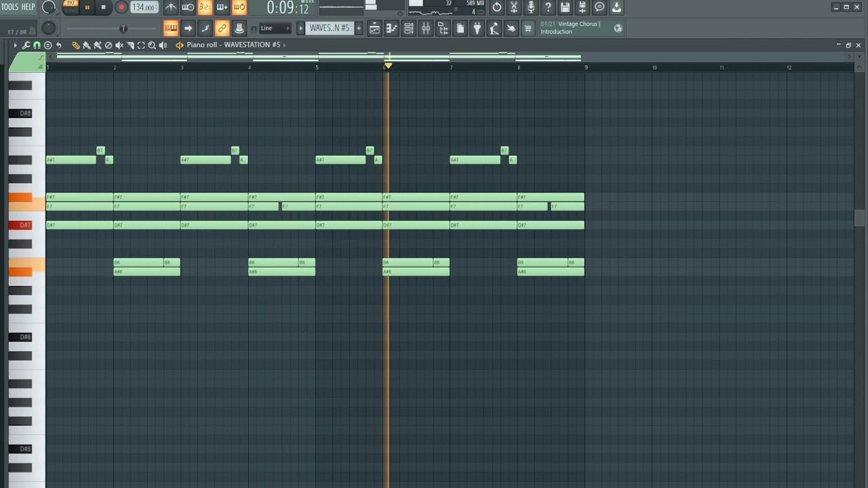
Task: Open the Playlist view icon
Action: point(374,28)
